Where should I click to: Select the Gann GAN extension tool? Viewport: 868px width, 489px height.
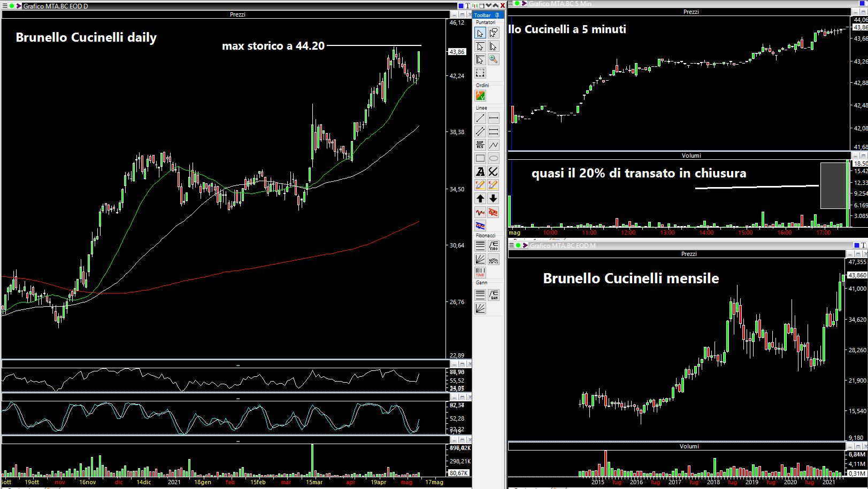coord(494,294)
